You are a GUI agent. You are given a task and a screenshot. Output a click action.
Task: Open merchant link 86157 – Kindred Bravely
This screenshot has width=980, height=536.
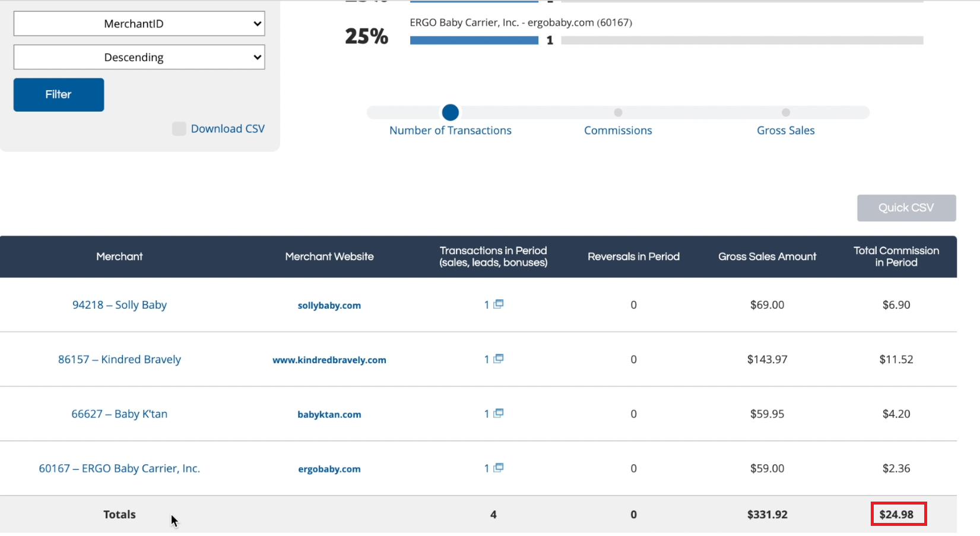[119, 359]
